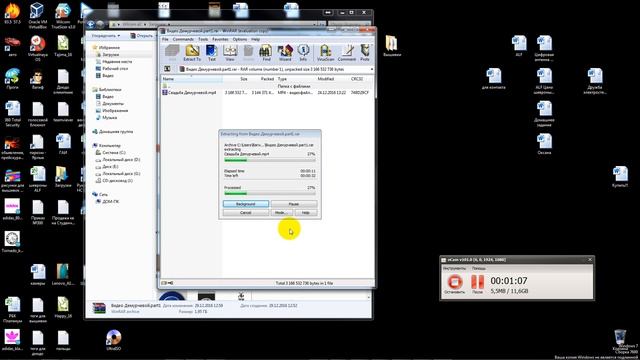
Task: Select the Система (C:) drive in Explorer
Action: (x=113, y=153)
